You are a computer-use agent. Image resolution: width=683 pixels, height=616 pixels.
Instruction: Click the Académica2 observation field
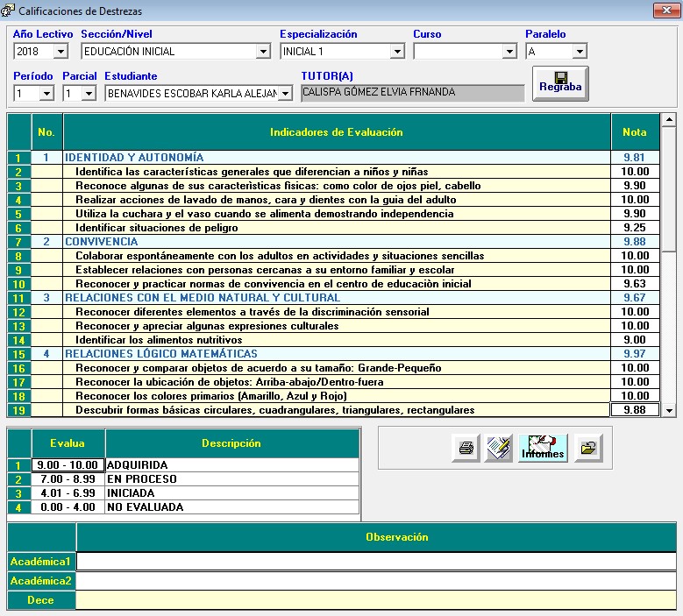(x=376, y=581)
